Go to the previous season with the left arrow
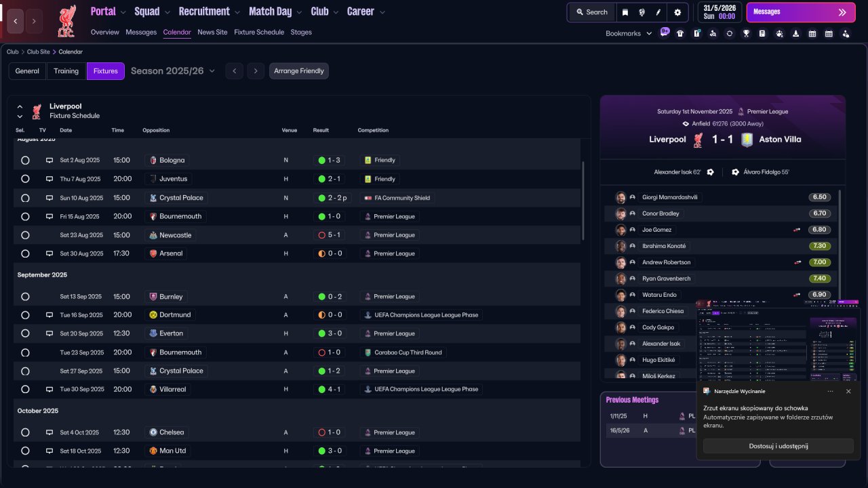This screenshot has width=868, height=488. point(234,71)
